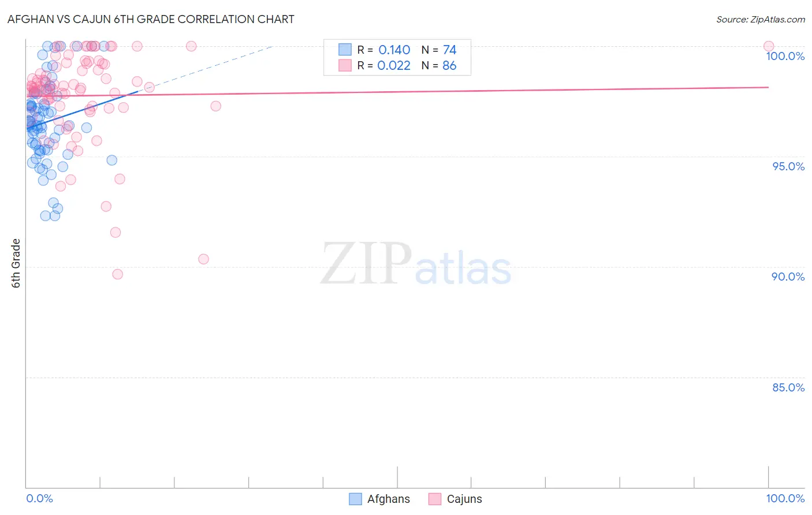The height and width of the screenshot is (515, 812).
Task: Click the 6th Grade y-axis label
Action: coord(16,263)
